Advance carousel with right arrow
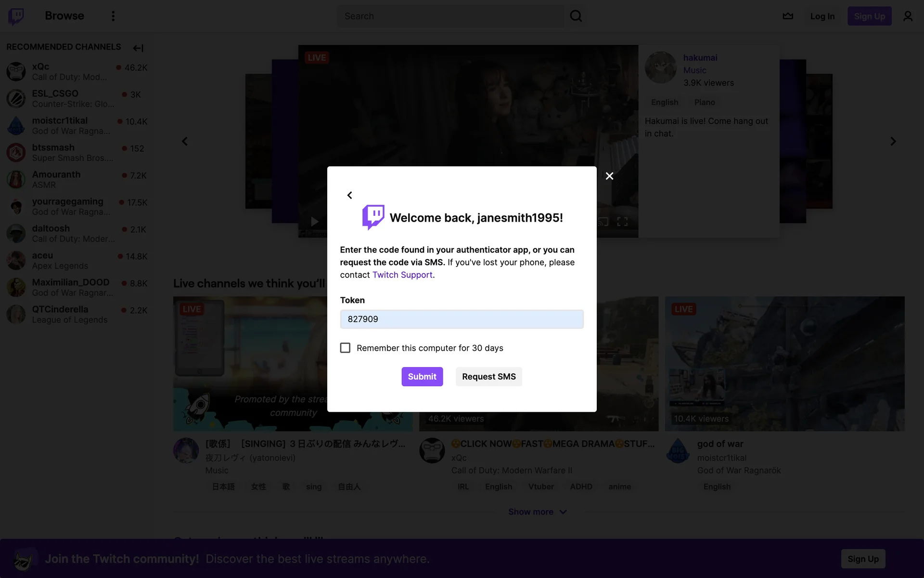This screenshot has width=924, height=578. pos(893,141)
